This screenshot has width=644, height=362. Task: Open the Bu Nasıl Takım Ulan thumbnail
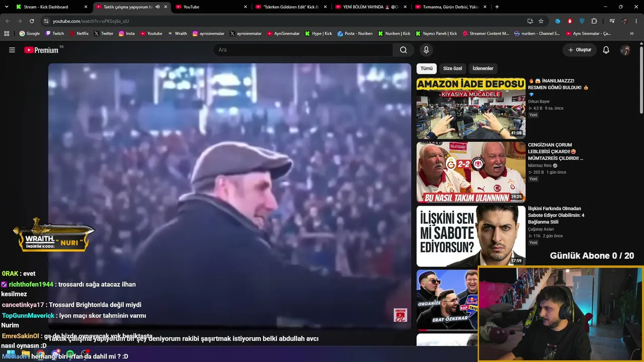(471, 172)
